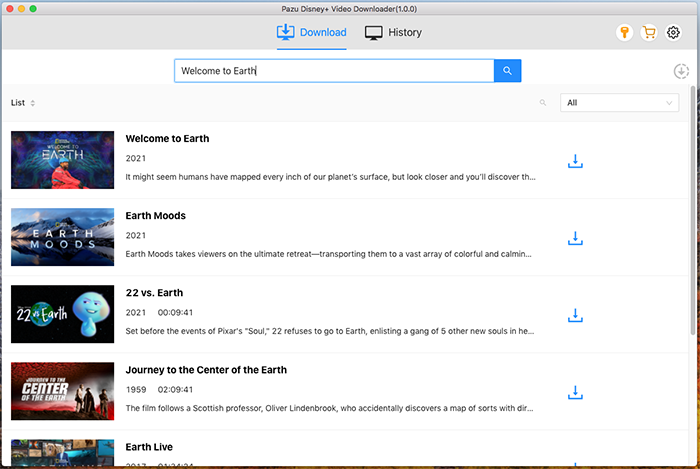Click the circular download queue icon
Viewport: 700px width, 469px height.
681,71
